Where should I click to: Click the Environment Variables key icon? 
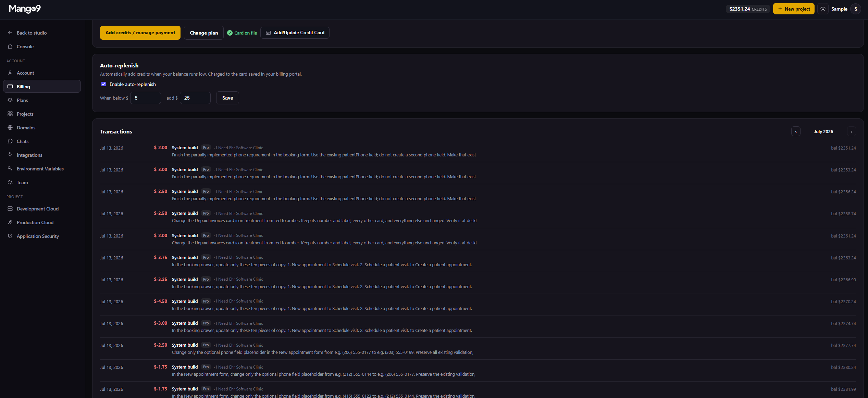10,169
